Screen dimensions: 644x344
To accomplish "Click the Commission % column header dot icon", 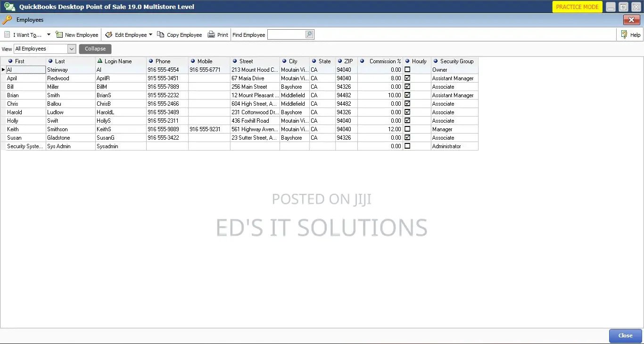I will pyautogui.click(x=362, y=61).
